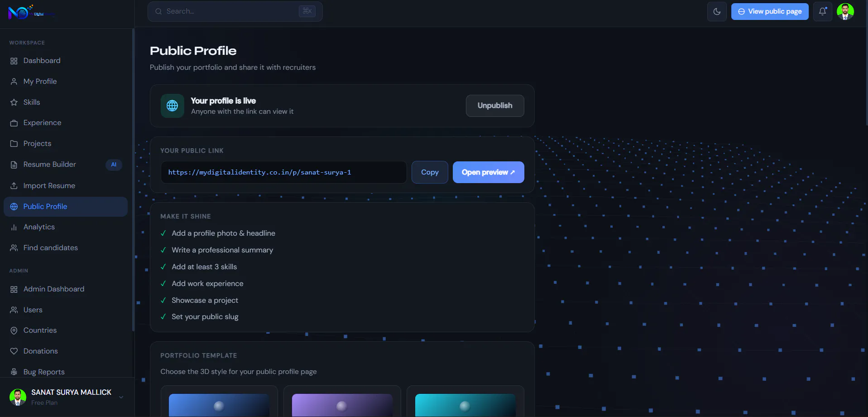This screenshot has height=417, width=868.
Task: Click the search magnifier icon
Action: click(158, 11)
